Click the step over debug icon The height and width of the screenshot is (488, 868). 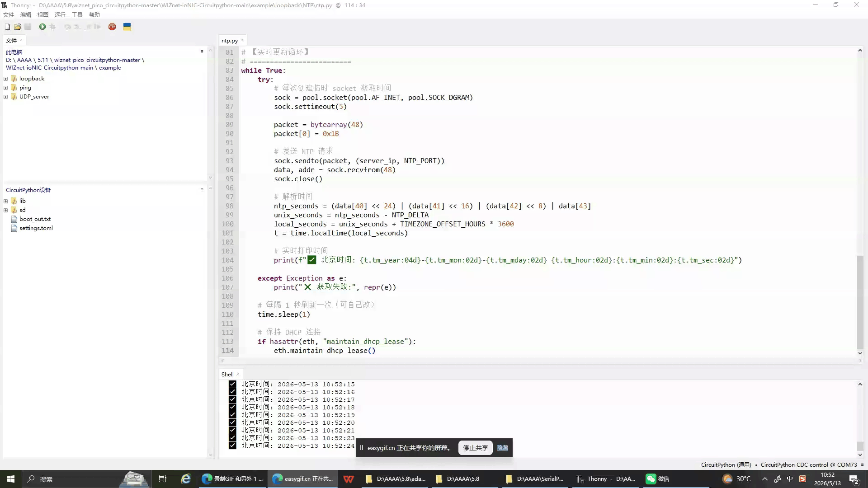tap(67, 27)
